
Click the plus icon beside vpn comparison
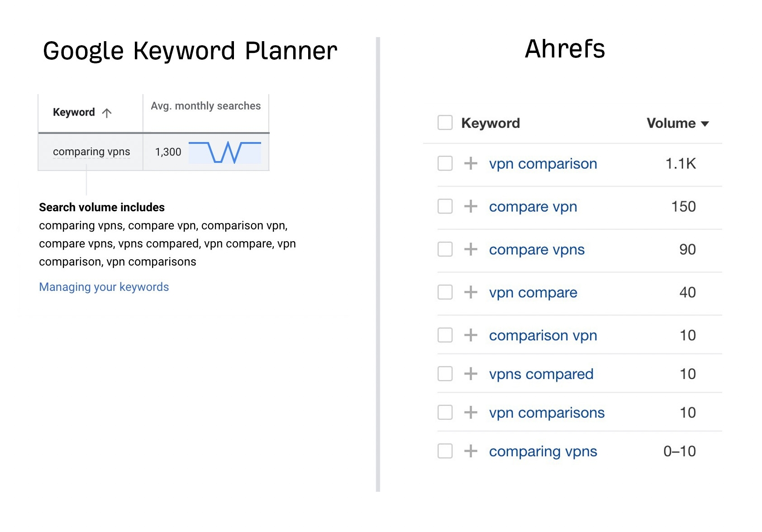click(x=472, y=164)
